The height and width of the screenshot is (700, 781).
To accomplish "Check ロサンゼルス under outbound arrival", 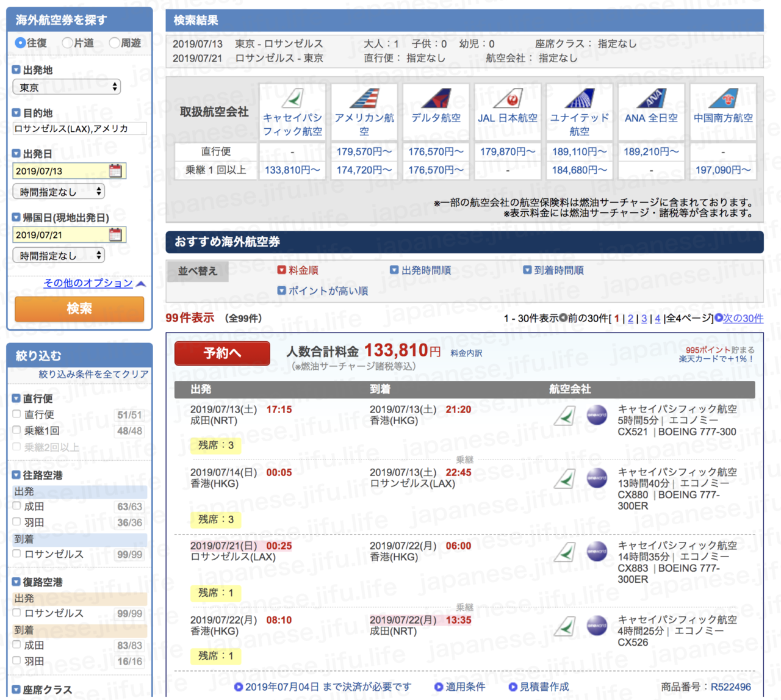I will click(17, 554).
